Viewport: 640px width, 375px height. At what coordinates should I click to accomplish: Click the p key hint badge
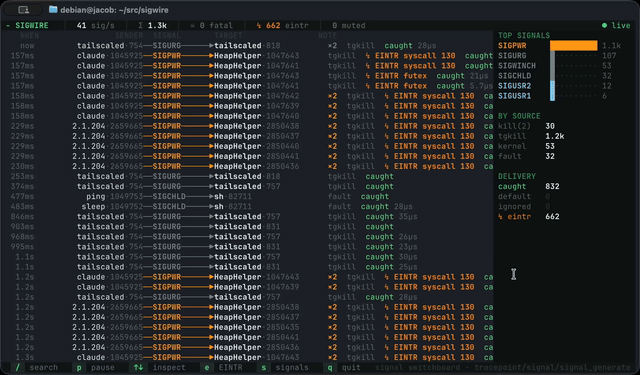pos(79,367)
